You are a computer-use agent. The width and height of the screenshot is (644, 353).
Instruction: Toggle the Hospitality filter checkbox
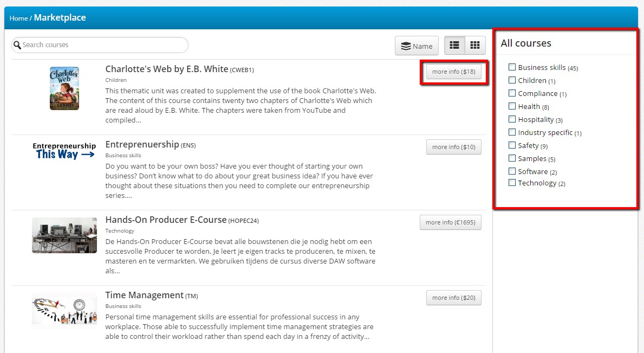pyautogui.click(x=512, y=119)
